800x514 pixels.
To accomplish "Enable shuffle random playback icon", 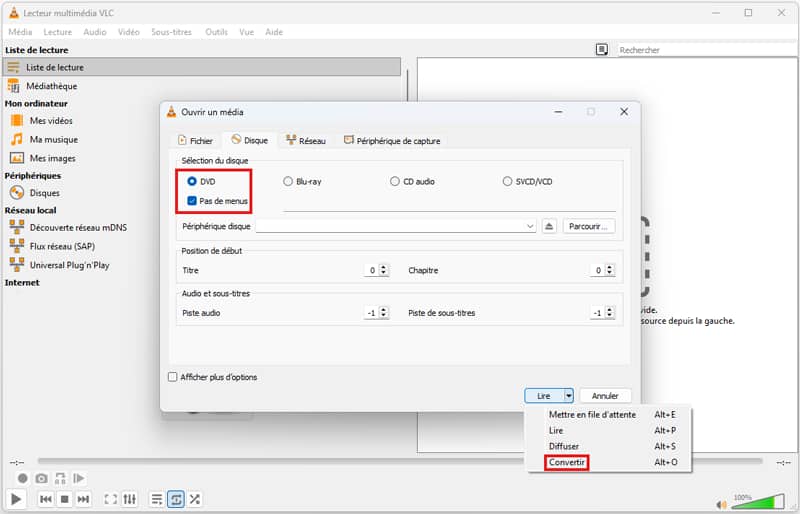I will (x=195, y=499).
